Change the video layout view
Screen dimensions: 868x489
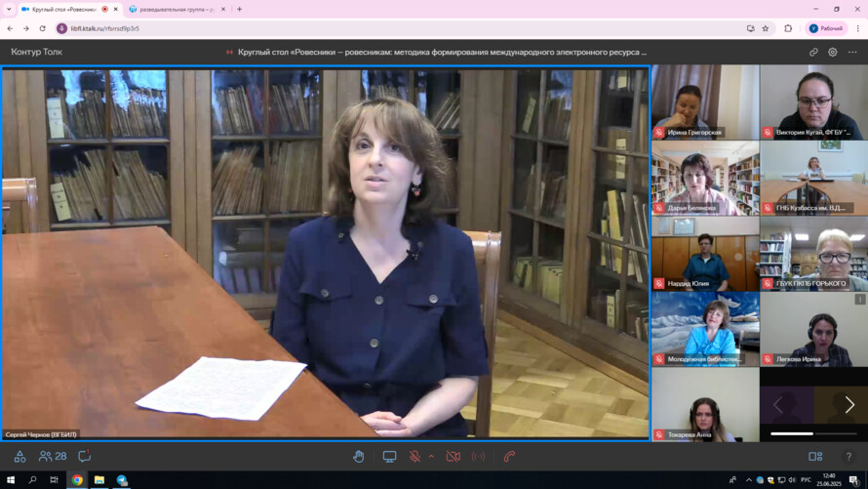[815, 457]
